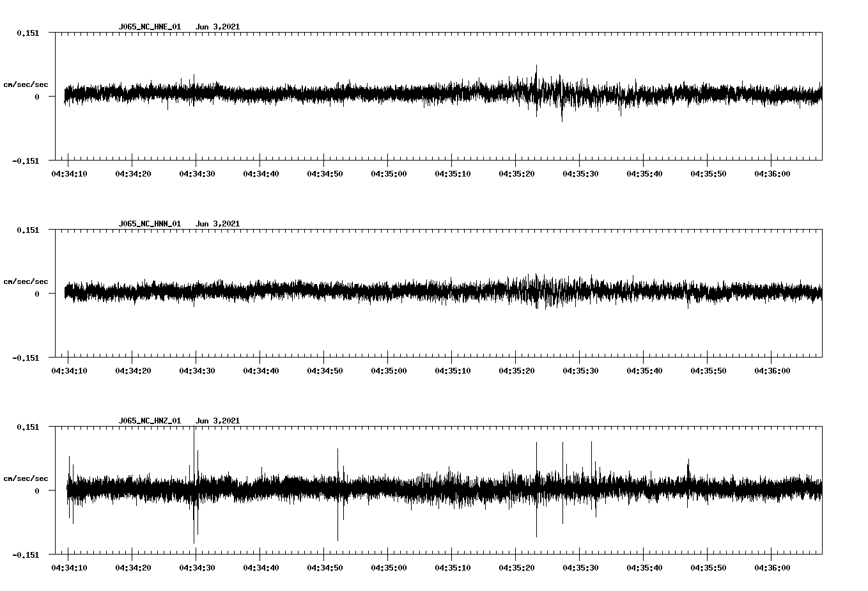868x591 pixels.
Task: Click the 0.151 upper limit on HNN axis
Action: pos(27,230)
